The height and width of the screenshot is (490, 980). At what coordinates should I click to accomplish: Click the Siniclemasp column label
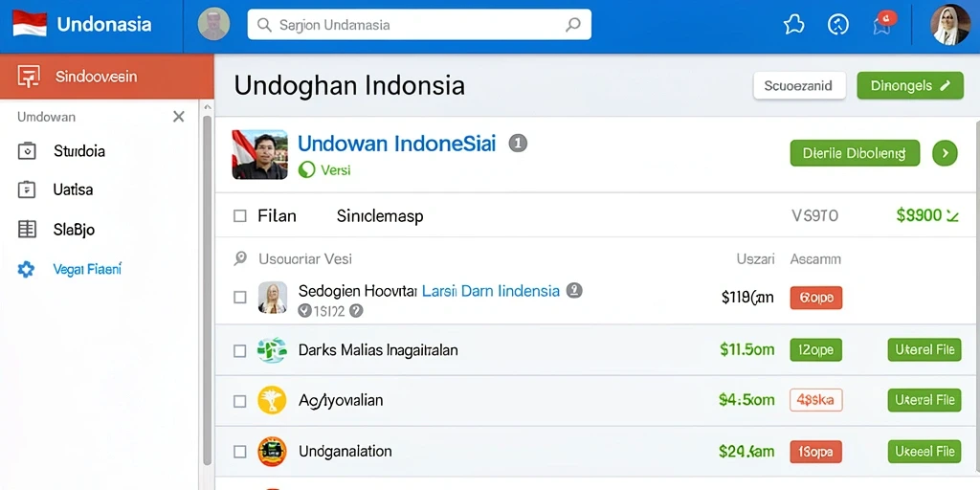(380, 216)
